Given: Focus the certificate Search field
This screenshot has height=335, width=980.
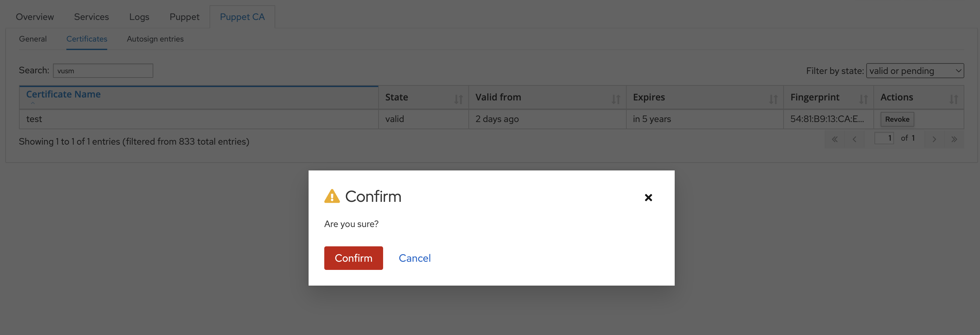Looking at the screenshot, I should pyautogui.click(x=103, y=71).
